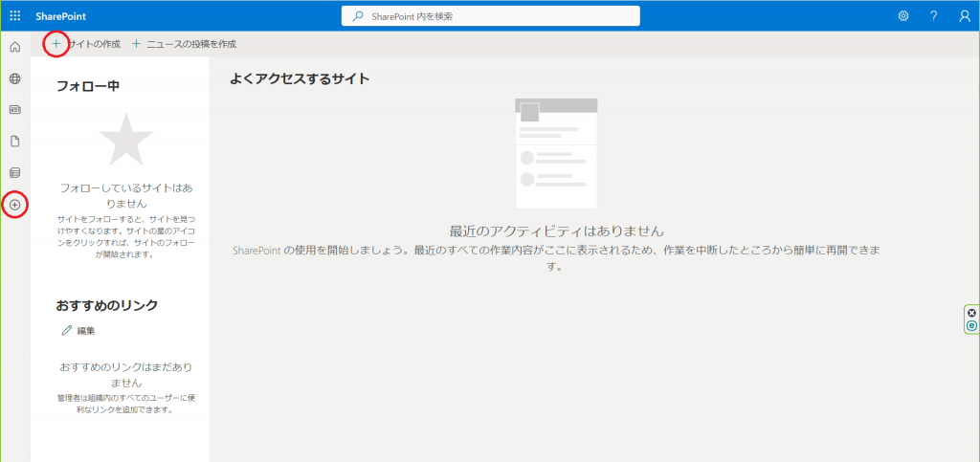The height and width of the screenshot is (462, 980).
Task: Open the help question mark panel
Action: tap(933, 16)
